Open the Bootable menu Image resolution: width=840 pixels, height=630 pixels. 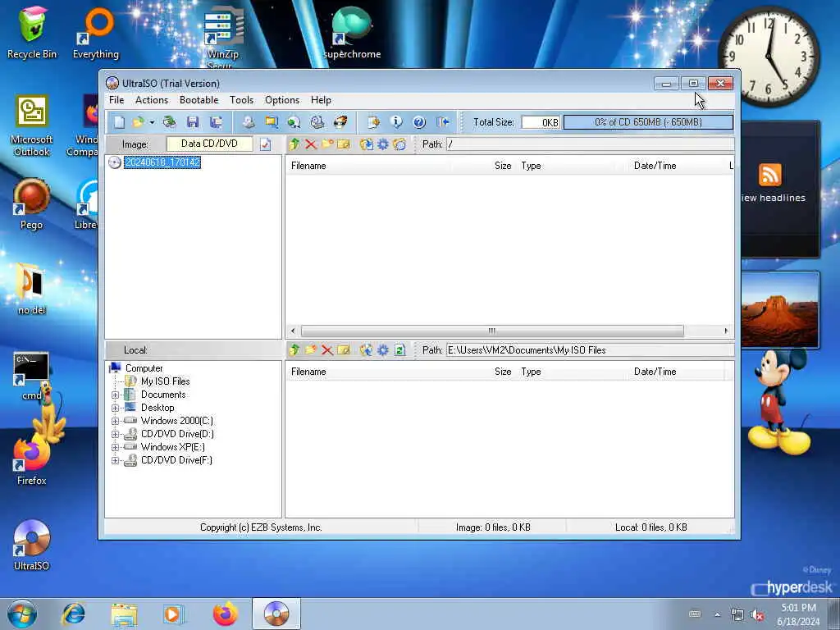(x=199, y=100)
